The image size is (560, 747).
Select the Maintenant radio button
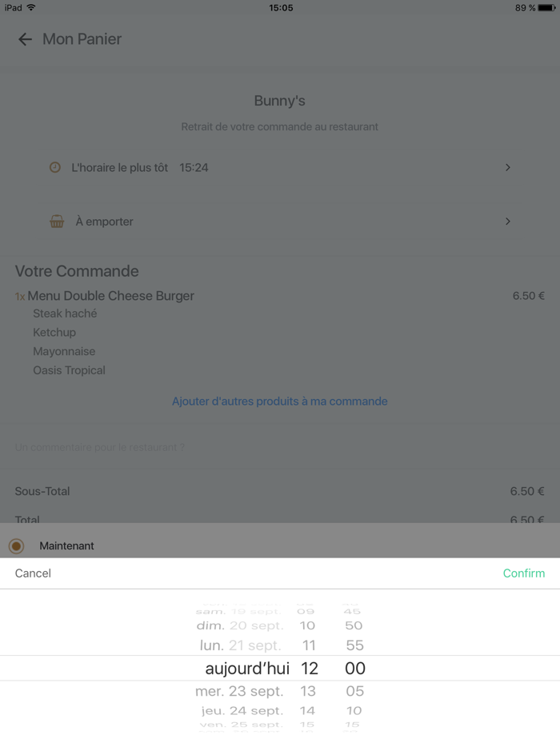[x=16, y=546]
